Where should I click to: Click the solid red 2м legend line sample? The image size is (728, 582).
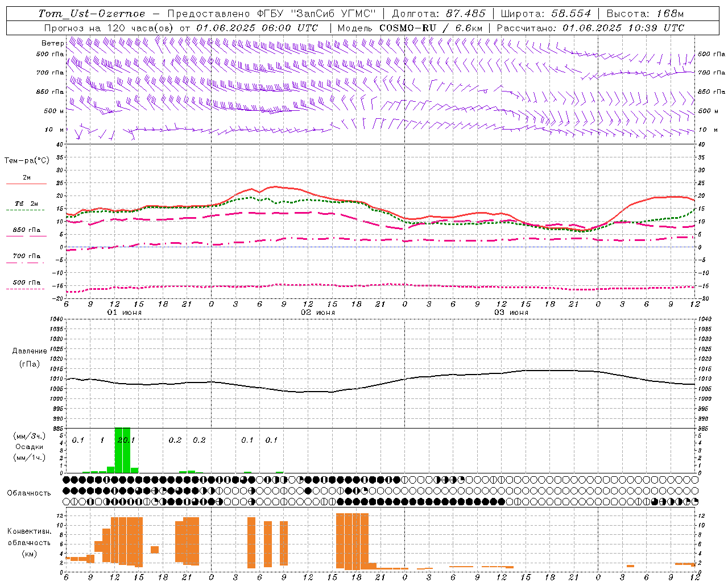pyautogui.click(x=26, y=184)
